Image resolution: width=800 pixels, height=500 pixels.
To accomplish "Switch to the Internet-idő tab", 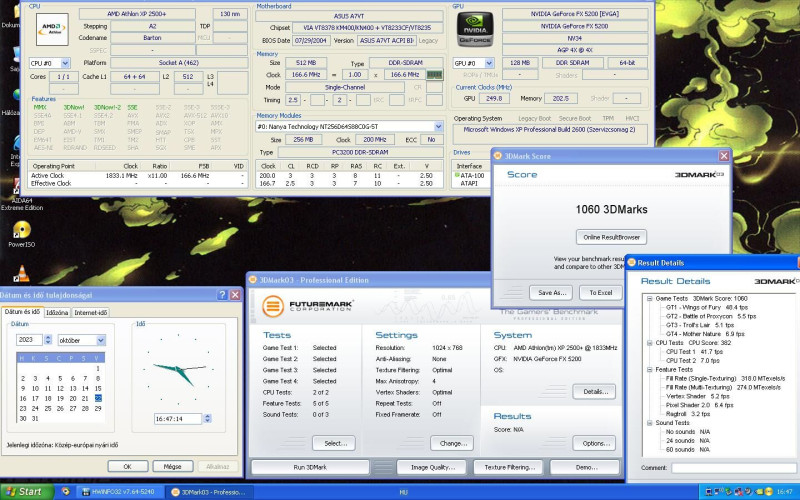I will (x=90, y=312).
